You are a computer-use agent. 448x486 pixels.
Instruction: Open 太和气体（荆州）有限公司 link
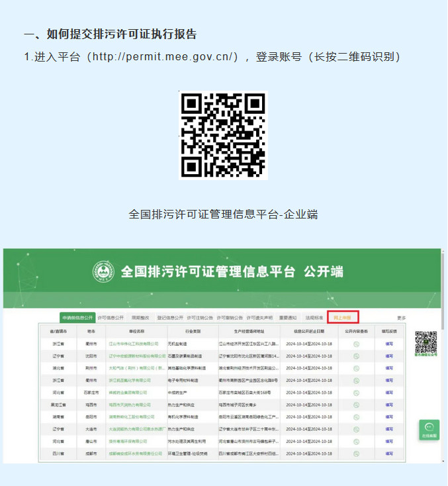(136, 368)
